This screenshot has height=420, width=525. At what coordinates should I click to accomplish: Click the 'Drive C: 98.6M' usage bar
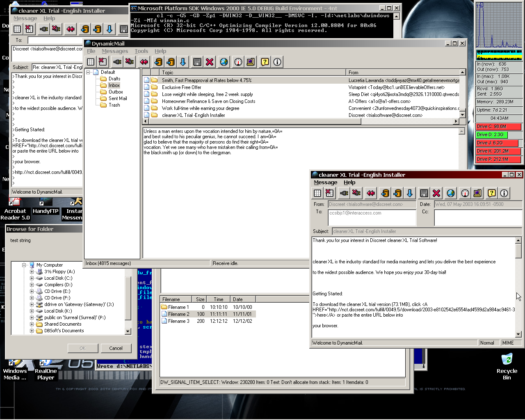click(499, 127)
